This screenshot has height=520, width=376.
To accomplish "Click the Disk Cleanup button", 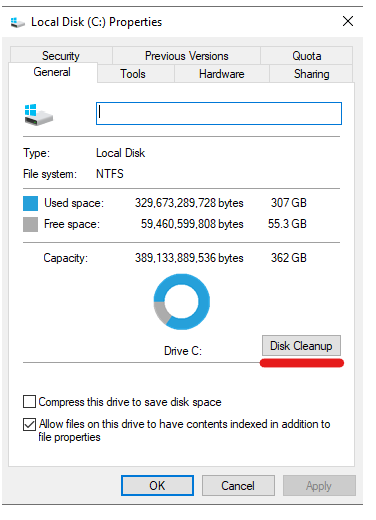I will pyautogui.click(x=301, y=346).
